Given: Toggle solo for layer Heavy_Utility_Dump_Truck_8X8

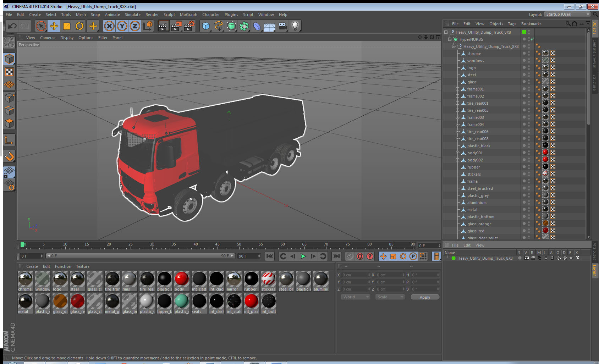Looking at the screenshot, I should 520,258.
